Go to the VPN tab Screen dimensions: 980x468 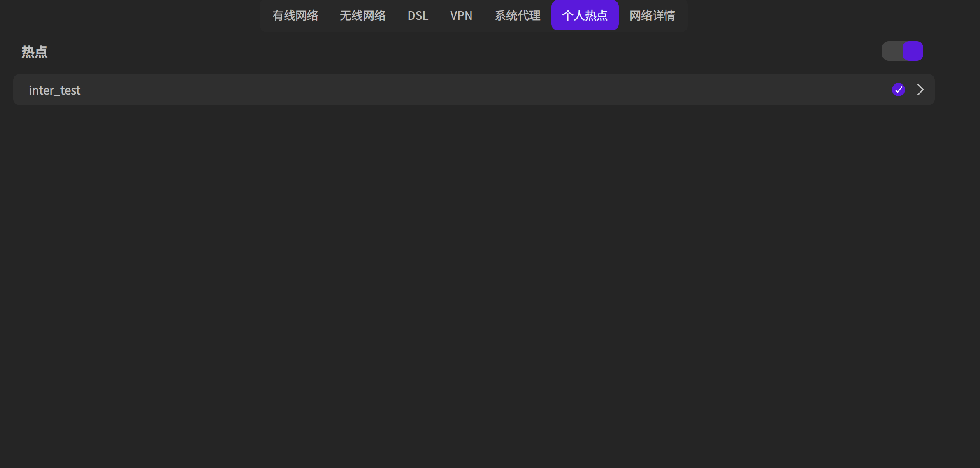click(x=461, y=16)
